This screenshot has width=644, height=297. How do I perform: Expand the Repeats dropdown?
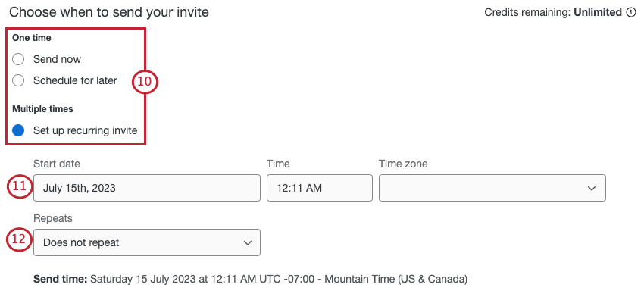click(147, 242)
